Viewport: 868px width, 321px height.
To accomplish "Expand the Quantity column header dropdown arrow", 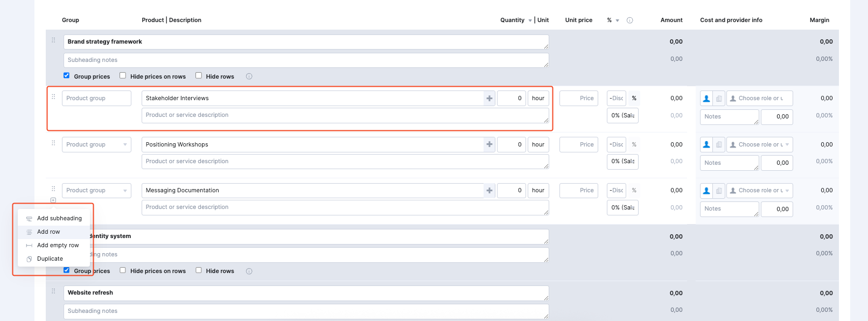I will [530, 20].
